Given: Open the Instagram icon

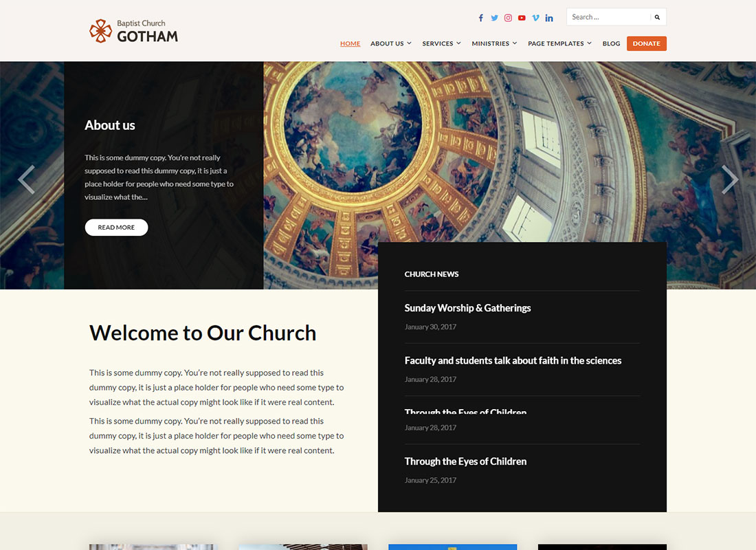Looking at the screenshot, I should click(508, 17).
